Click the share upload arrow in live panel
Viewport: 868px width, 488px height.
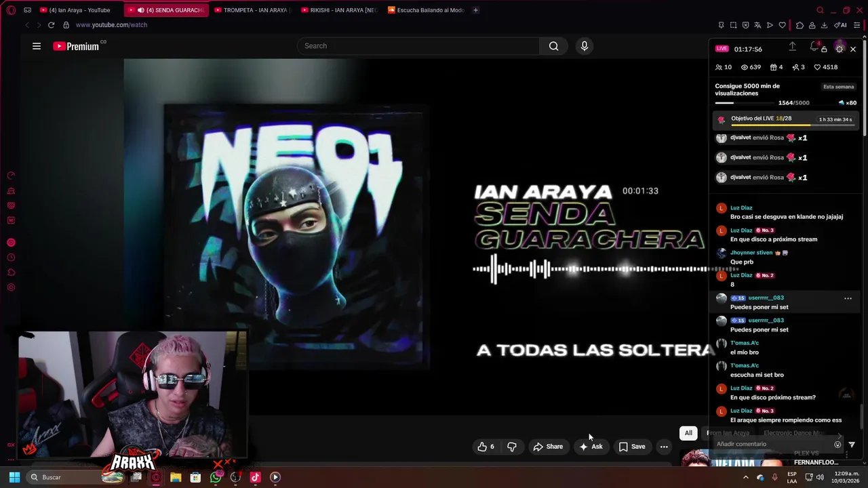point(792,47)
